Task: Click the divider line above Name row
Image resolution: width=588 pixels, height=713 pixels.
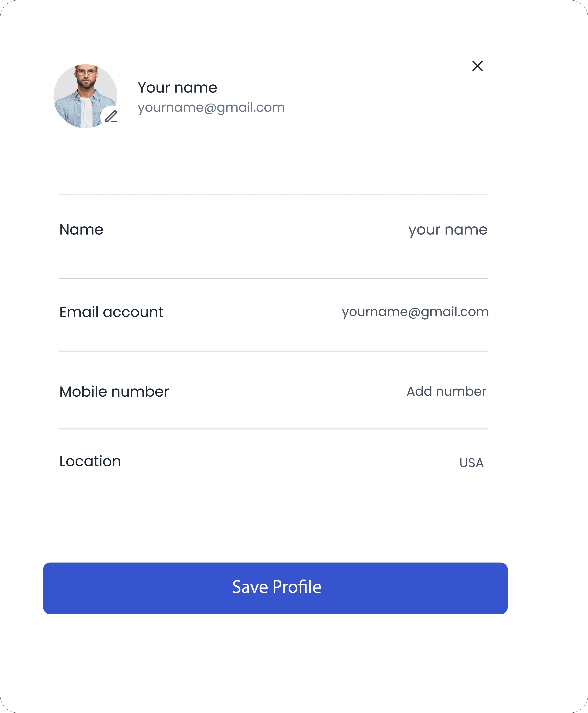Action: click(x=274, y=194)
